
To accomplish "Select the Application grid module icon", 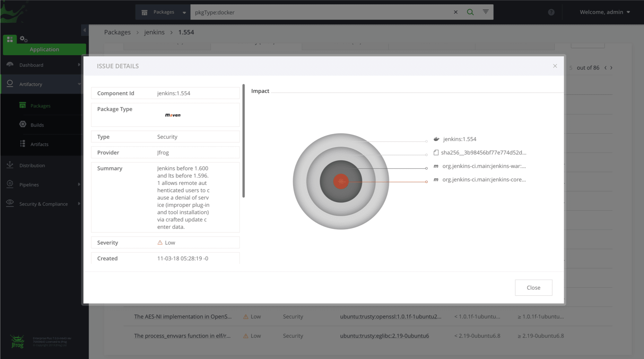I will click(10, 39).
